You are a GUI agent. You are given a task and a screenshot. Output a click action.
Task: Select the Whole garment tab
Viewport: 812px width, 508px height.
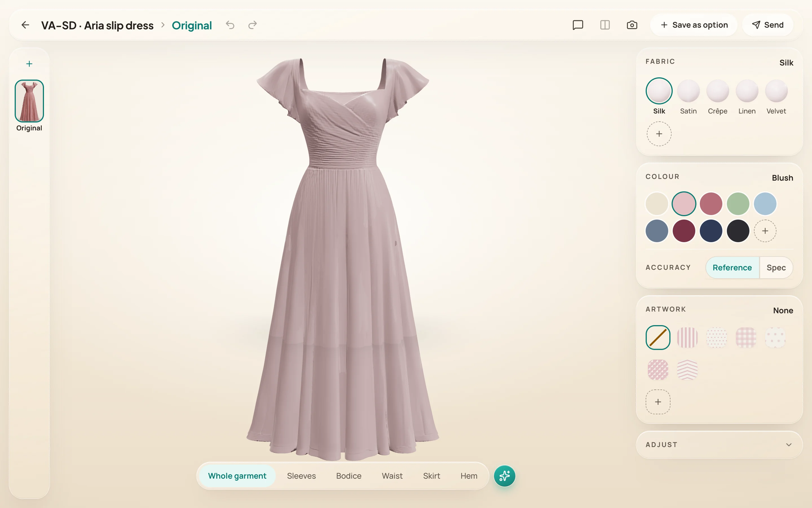tap(237, 476)
